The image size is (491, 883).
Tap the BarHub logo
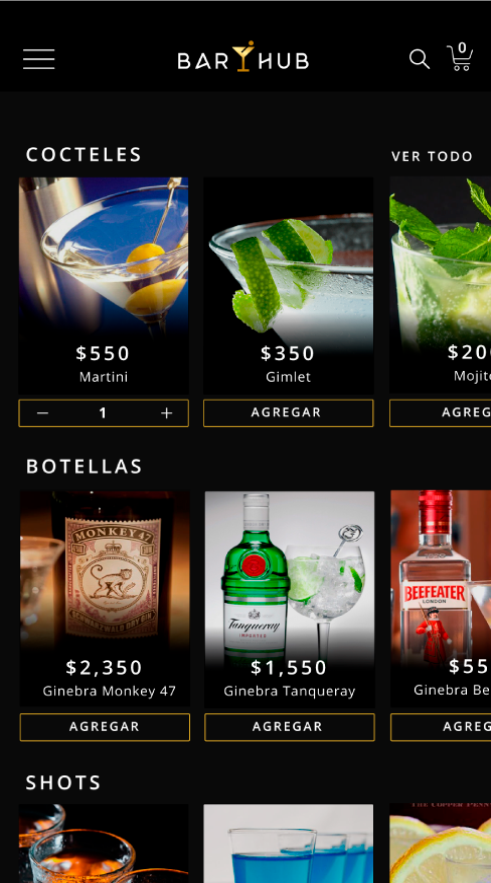243,56
